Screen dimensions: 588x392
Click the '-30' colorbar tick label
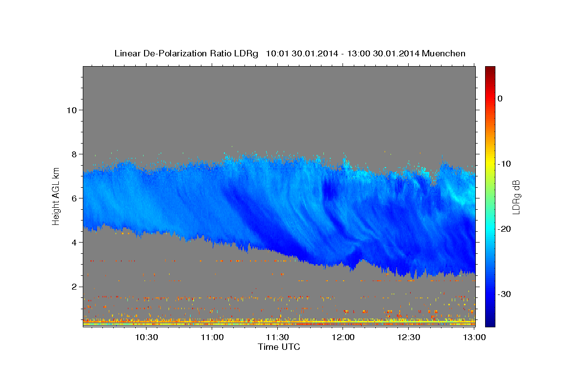(505, 294)
